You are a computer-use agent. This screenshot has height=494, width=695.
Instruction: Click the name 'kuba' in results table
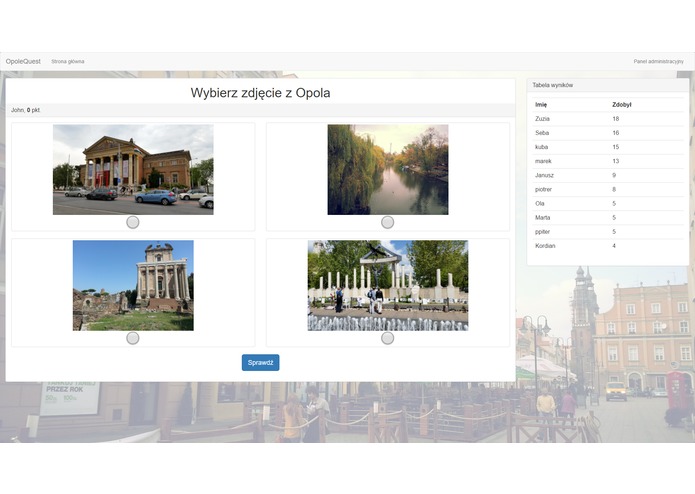coord(541,147)
